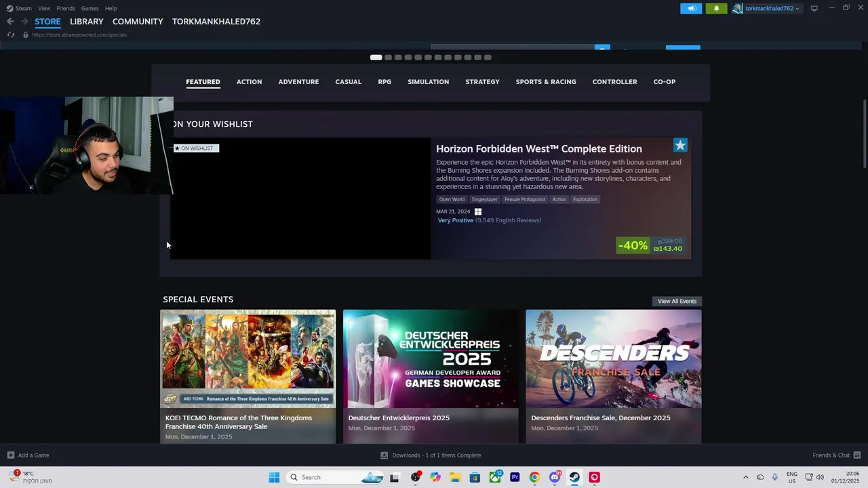This screenshot has width=868, height=488.
Task: Open the KOEI TECMO Three Kingdoms event card
Action: tap(248, 377)
